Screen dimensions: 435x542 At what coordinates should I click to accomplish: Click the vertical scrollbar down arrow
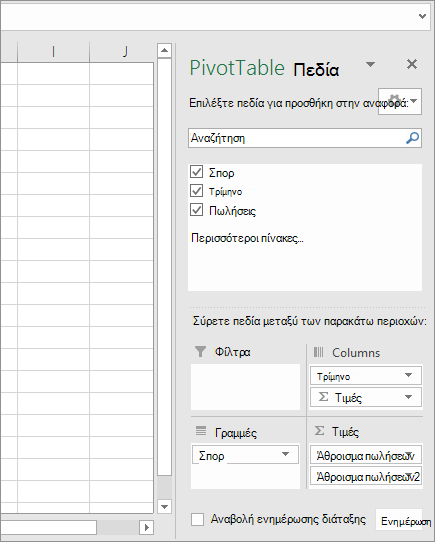[x=164, y=507]
